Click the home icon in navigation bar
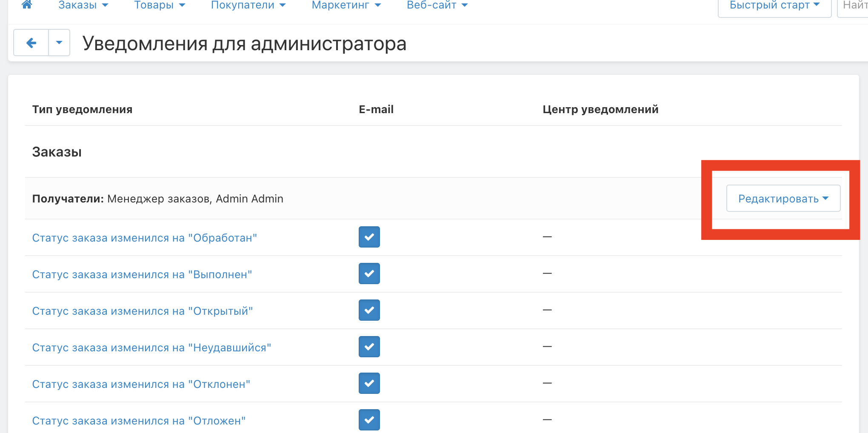Image resolution: width=868 pixels, height=433 pixels. [x=26, y=5]
